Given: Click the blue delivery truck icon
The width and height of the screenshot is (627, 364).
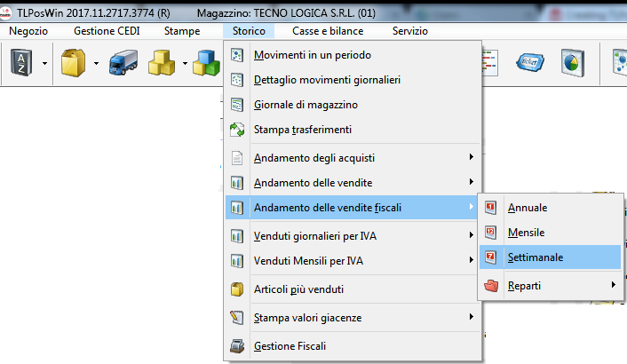Looking at the screenshot, I should (x=122, y=63).
